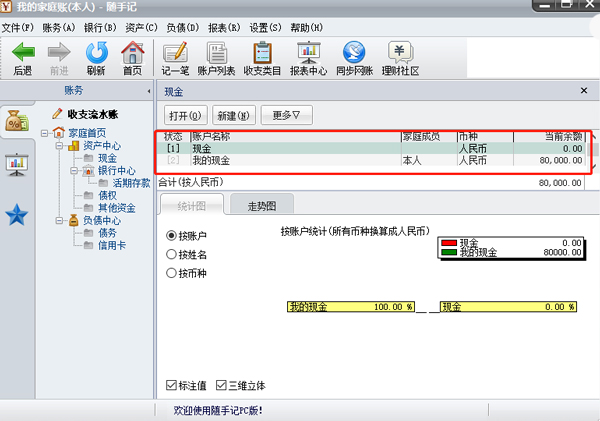This screenshot has height=421, width=600.
Task: Select the 现金 account row
Action: [x=371, y=148]
